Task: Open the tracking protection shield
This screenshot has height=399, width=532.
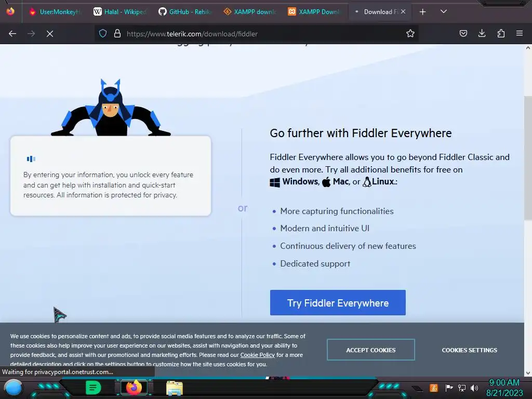Action: (x=103, y=34)
